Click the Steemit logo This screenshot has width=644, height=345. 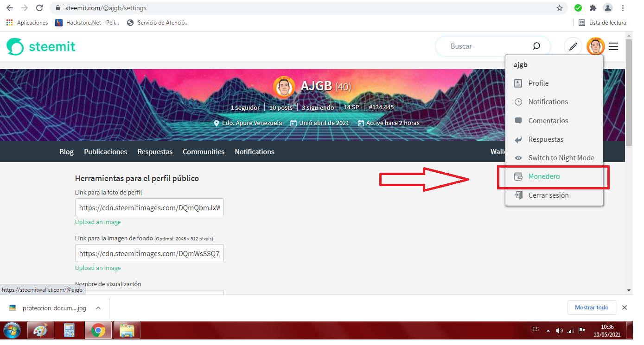click(x=41, y=46)
